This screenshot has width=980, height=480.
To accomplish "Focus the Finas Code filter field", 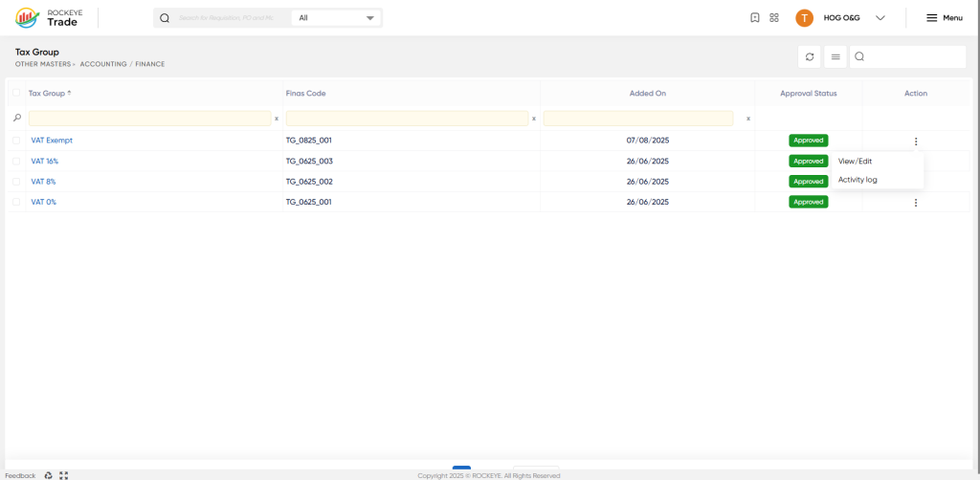I will (407, 118).
